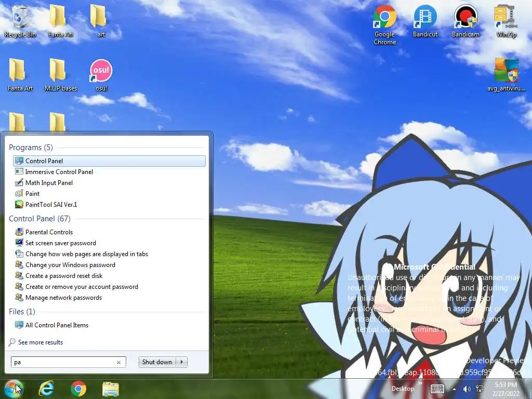Open Chrome from the taskbar

[78, 389]
